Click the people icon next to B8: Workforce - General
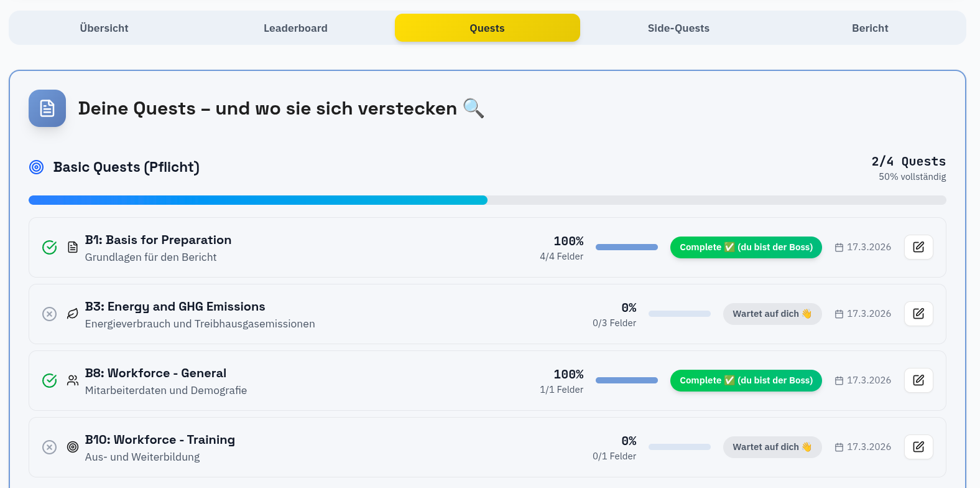The width and height of the screenshot is (980, 488). point(72,380)
